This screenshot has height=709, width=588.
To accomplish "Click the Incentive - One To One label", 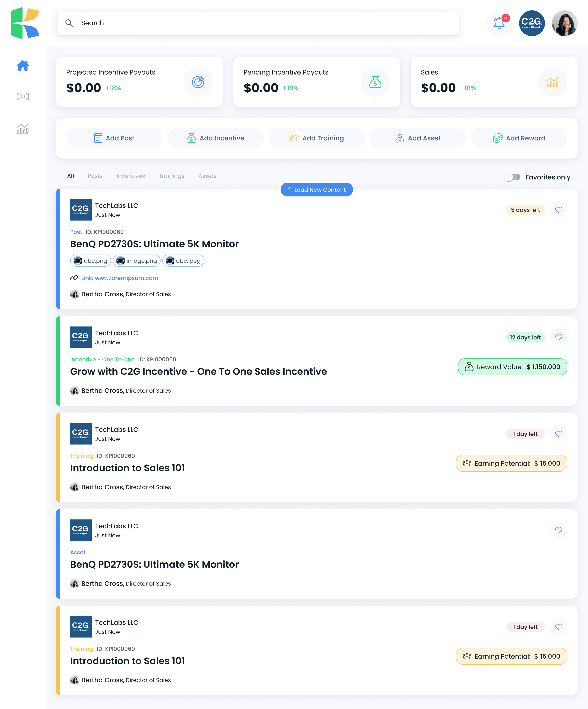I will coord(102,359).
